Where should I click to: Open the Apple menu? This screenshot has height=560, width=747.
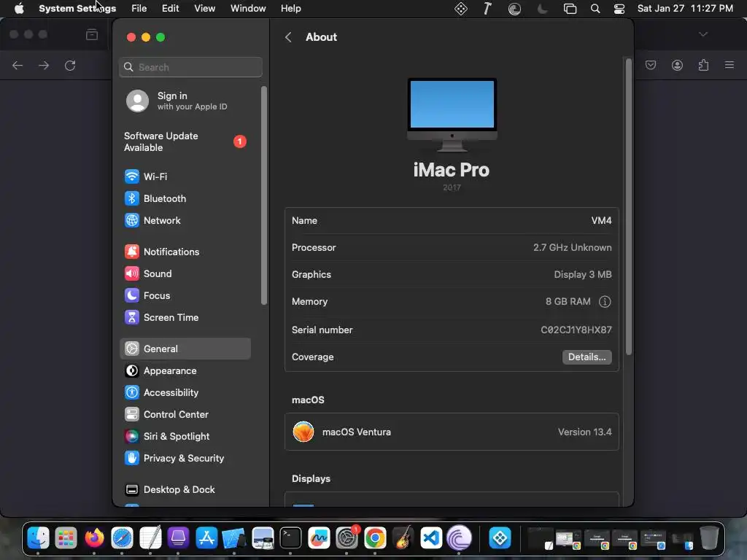pyautogui.click(x=19, y=9)
